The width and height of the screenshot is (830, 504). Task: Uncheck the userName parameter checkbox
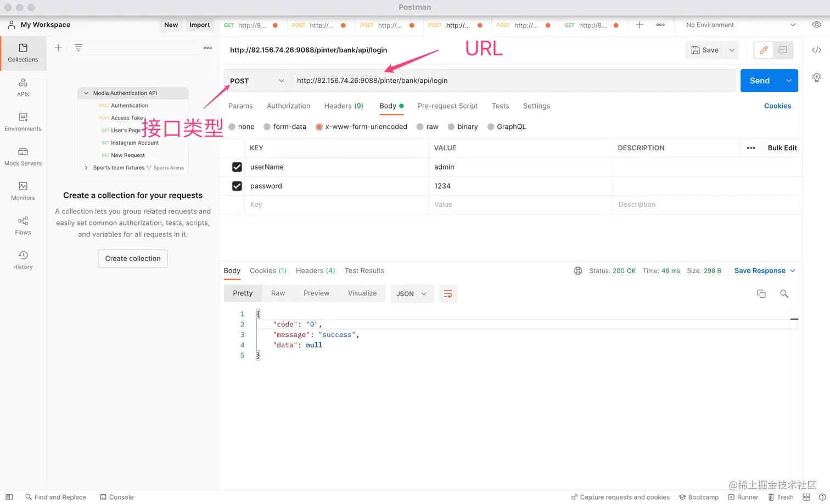tap(237, 167)
